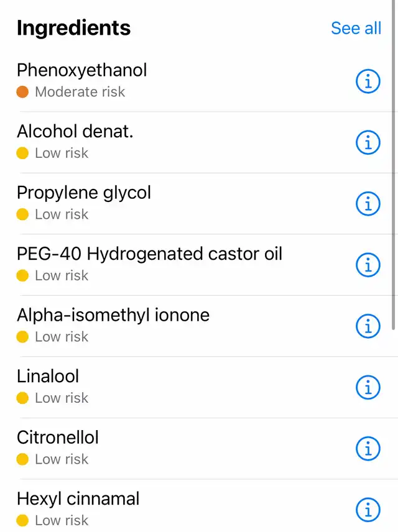Screen dimensions: 398x532
Task: View Alpha-isomethyl ionone info icon
Action: tap(368, 326)
